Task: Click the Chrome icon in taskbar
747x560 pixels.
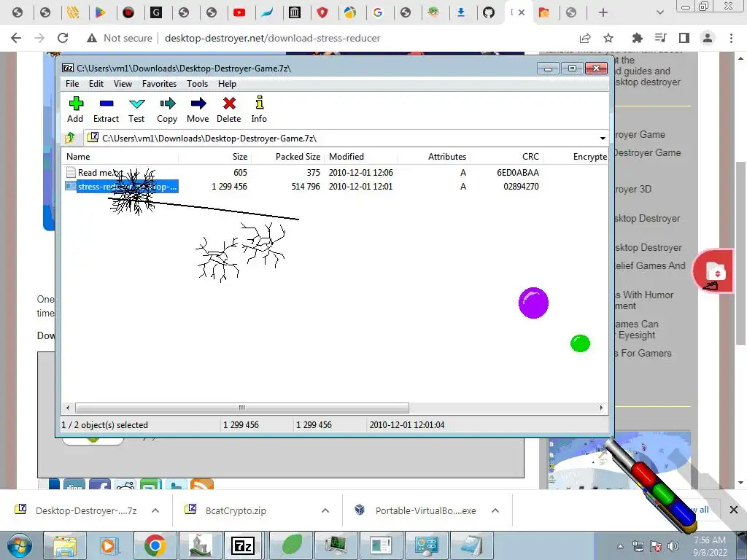Action: [x=155, y=545]
